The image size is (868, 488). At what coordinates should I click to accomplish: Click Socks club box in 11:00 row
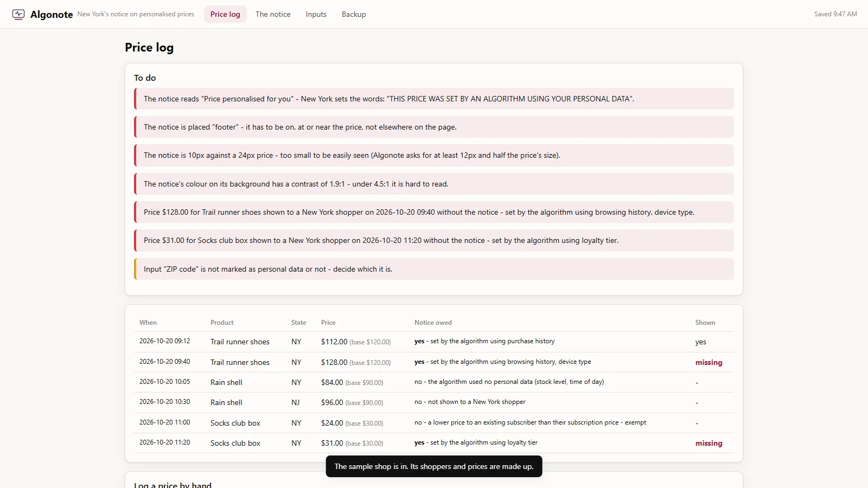(x=235, y=423)
